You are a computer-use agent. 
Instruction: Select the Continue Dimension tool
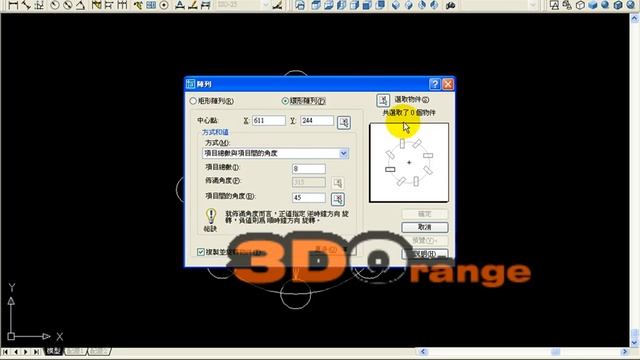tap(122, 5)
